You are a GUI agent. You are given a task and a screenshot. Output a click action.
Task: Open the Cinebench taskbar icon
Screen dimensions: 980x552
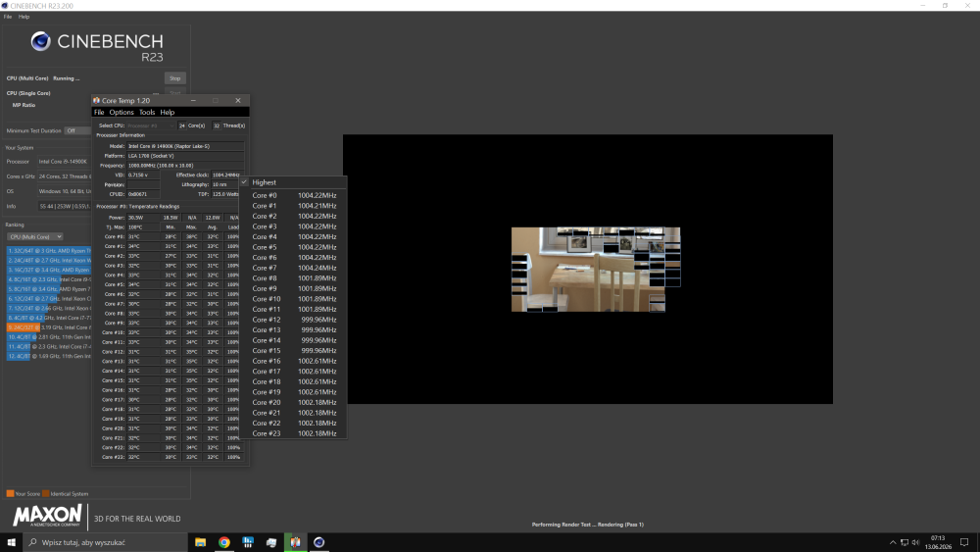(318, 542)
